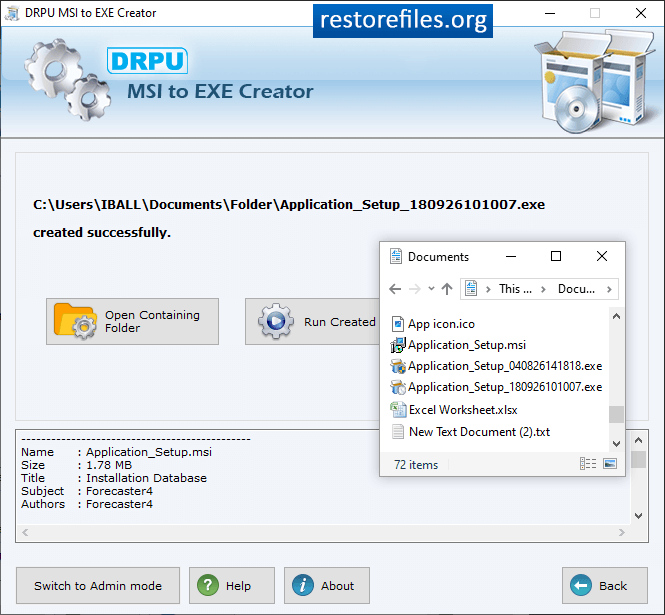Switch Documents window to details view
This screenshot has height=615, width=665.
click(x=588, y=464)
